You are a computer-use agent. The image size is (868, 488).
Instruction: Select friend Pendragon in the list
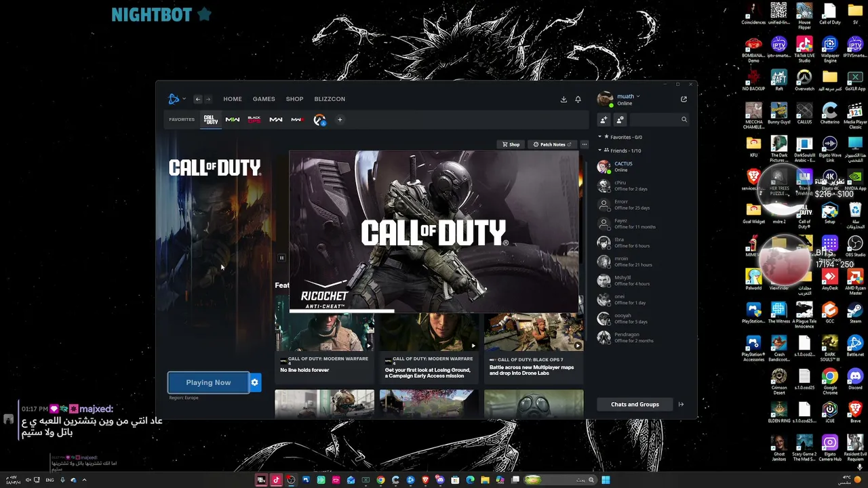coord(643,338)
